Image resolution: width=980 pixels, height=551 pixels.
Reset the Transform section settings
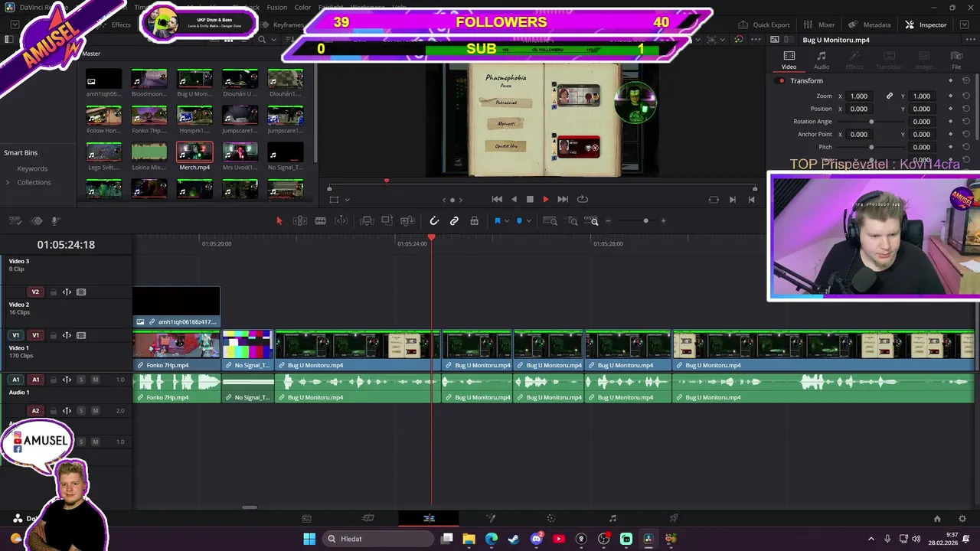click(x=966, y=81)
